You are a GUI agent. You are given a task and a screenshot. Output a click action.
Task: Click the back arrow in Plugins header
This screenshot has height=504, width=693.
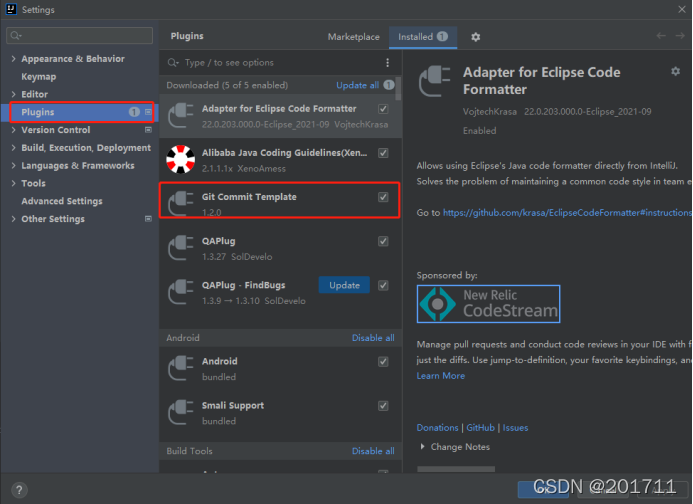(661, 36)
